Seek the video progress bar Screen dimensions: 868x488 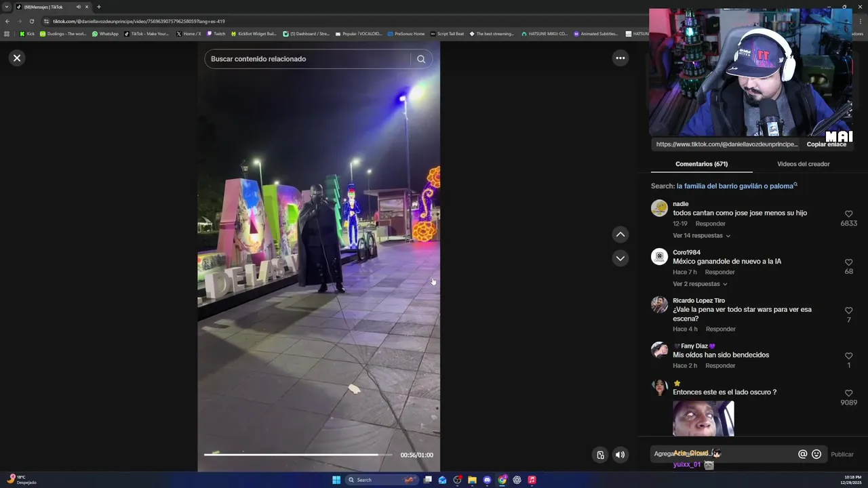click(x=298, y=455)
